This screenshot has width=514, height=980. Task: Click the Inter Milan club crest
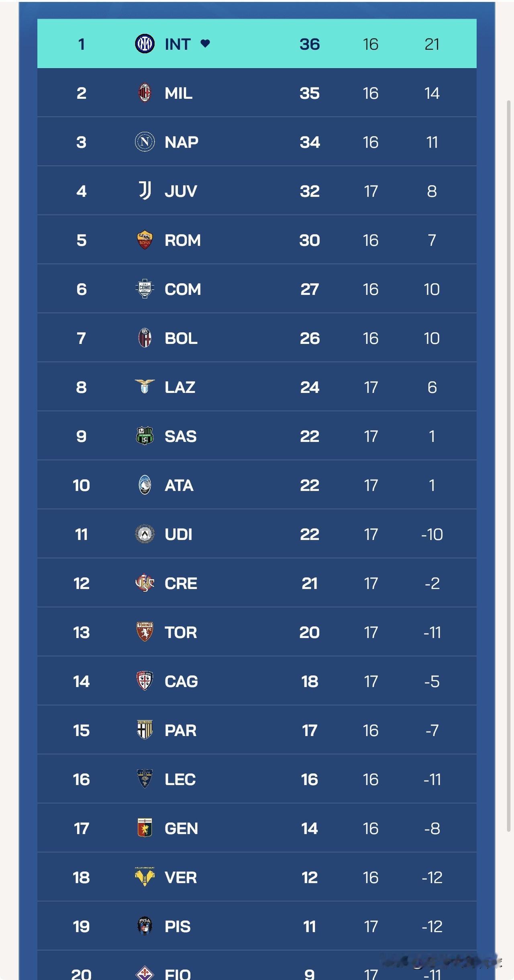pos(145,44)
